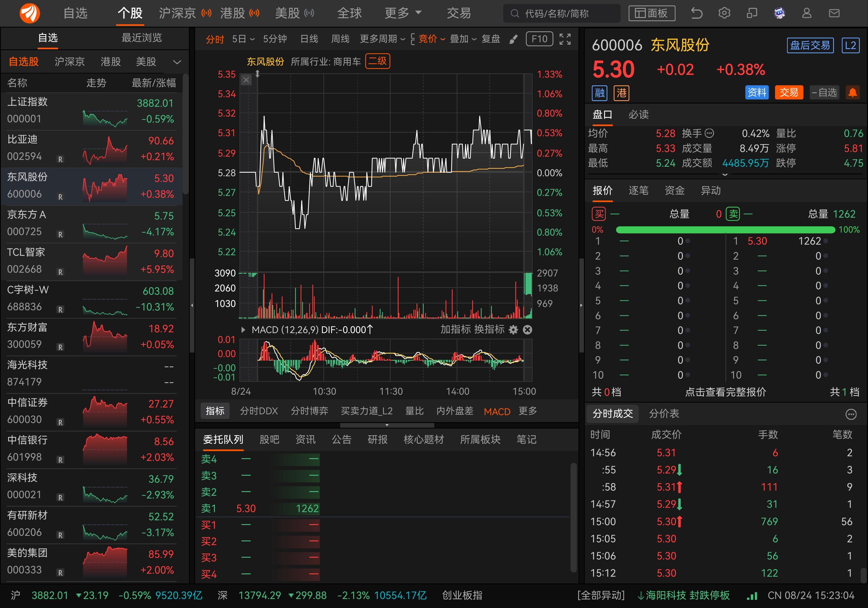The width and height of the screenshot is (868, 608).
Task: Open the AI assistant robot icon
Action: 779,13
